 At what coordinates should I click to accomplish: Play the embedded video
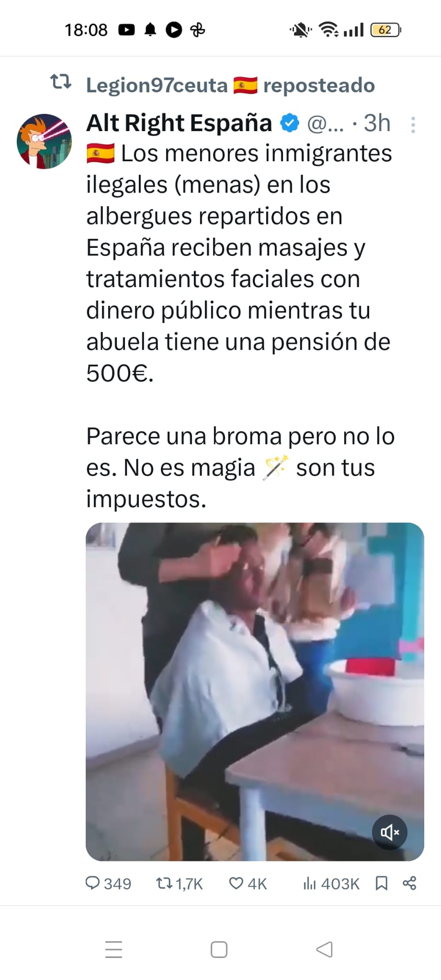tap(255, 691)
